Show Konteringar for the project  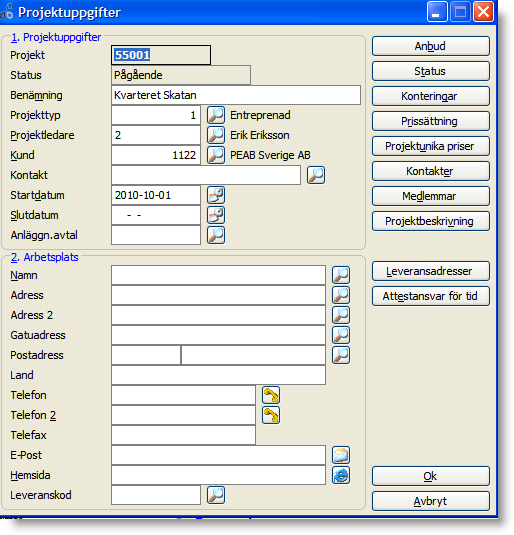click(431, 96)
